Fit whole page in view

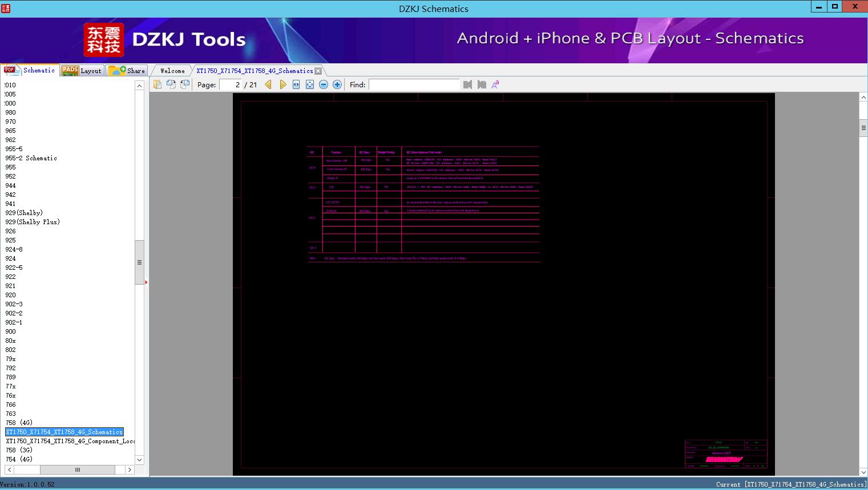point(310,84)
